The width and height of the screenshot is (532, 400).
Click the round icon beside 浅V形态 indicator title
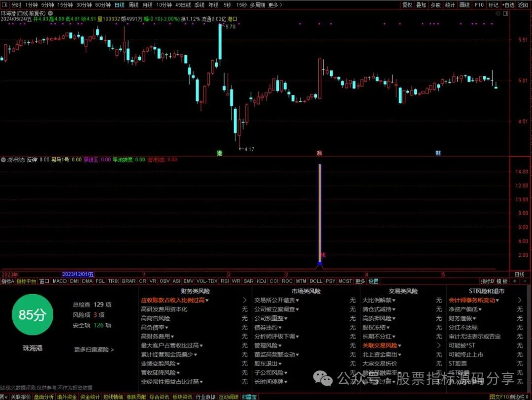3,160
